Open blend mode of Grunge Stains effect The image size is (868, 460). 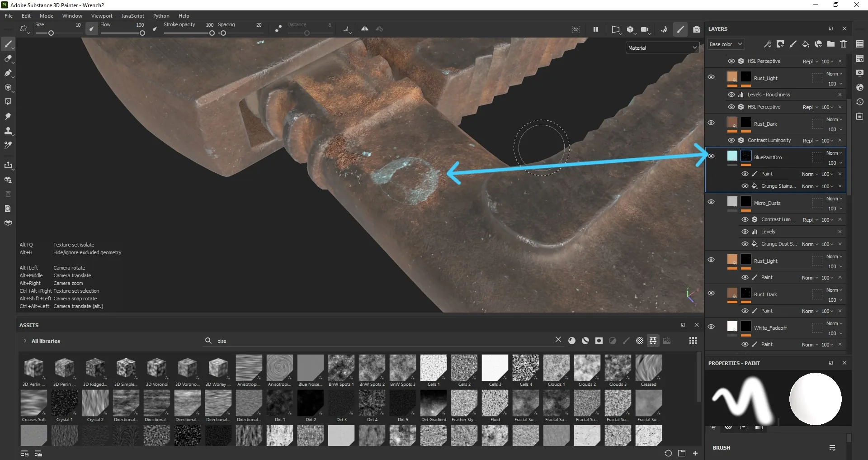(x=810, y=186)
